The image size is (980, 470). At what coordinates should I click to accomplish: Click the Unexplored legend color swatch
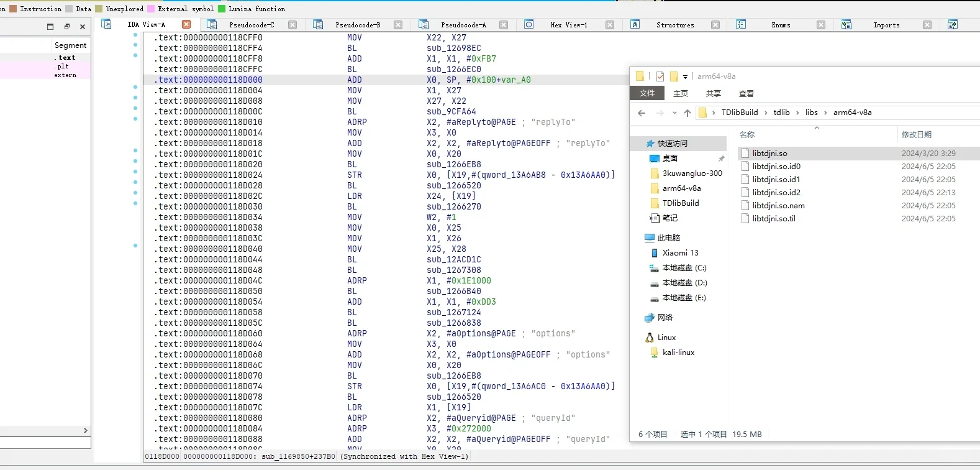click(99, 9)
